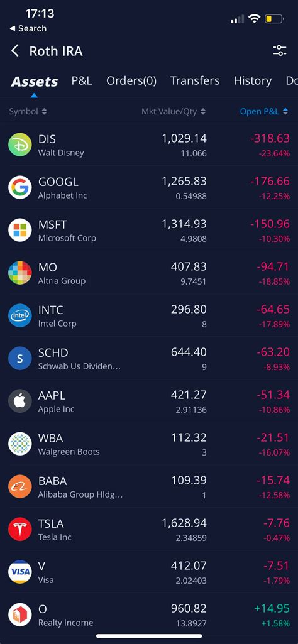The width and height of the screenshot is (298, 644).
Task: Switch to the Transfers tab
Action: [195, 81]
